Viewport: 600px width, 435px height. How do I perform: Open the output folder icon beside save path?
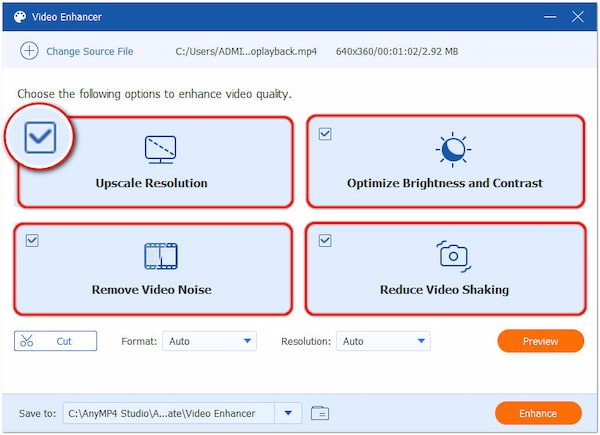click(x=320, y=413)
